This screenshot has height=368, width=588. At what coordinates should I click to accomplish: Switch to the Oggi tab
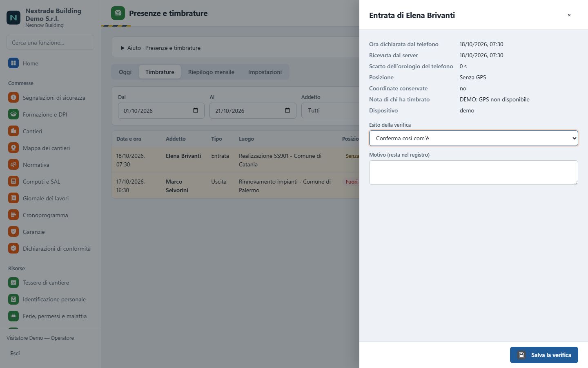click(x=125, y=72)
